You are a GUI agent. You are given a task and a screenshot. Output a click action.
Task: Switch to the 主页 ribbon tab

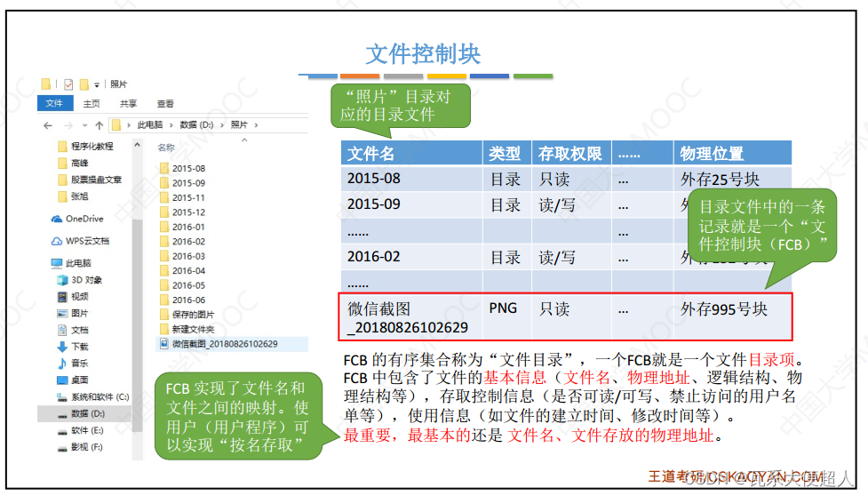92,103
